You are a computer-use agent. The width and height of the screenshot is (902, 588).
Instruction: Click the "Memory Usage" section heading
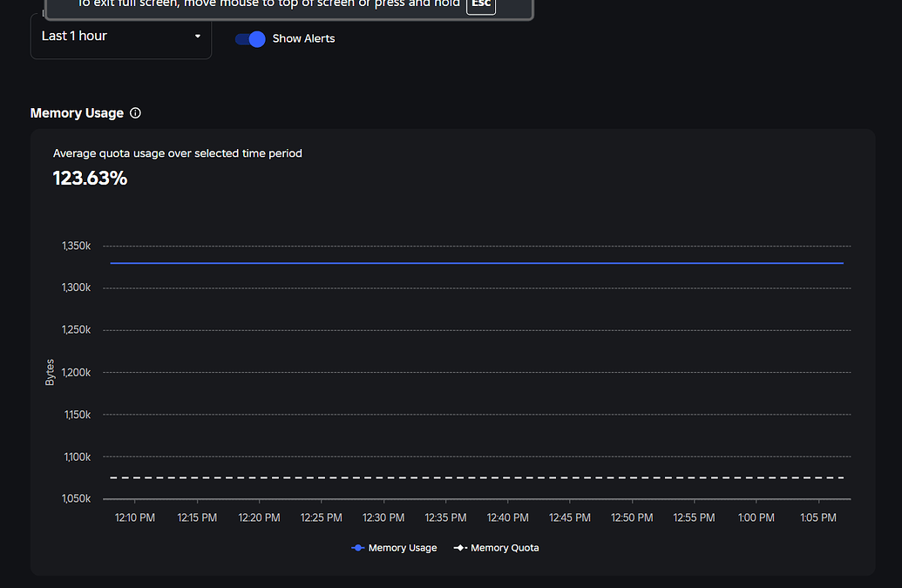(x=77, y=113)
